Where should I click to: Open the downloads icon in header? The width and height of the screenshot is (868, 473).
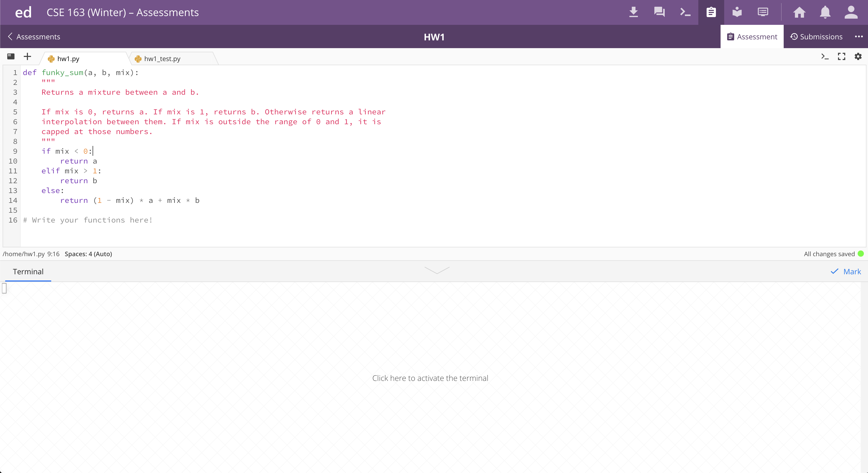tap(633, 12)
